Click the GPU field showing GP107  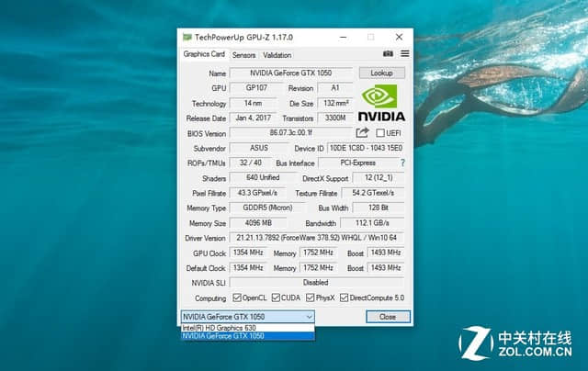(x=256, y=88)
